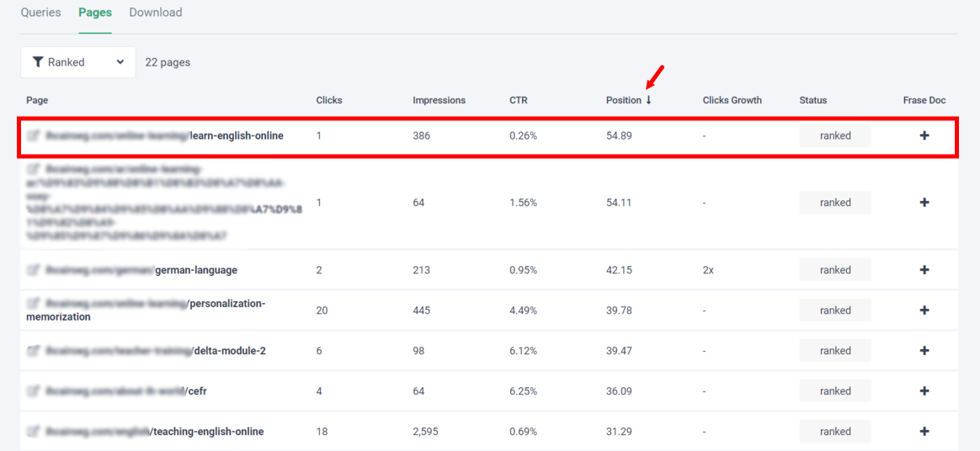
Task: Click the CTR value 4.49%
Action: [523, 310]
